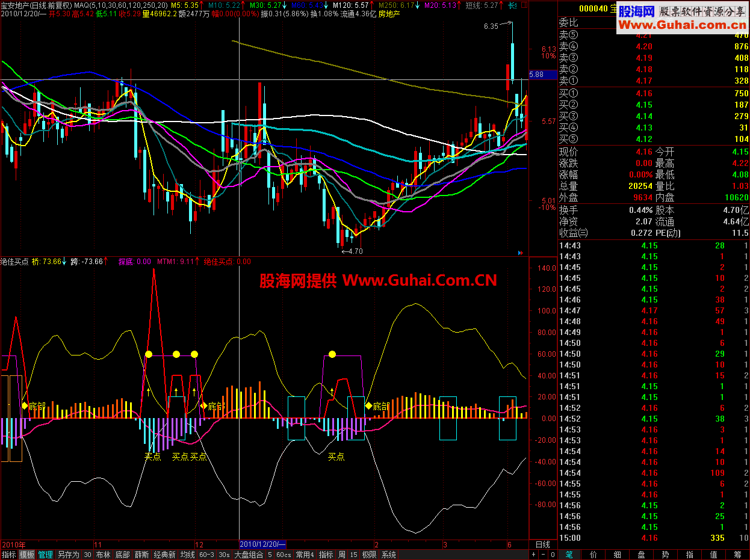
Task: Click the 14:54 trade row with volume 109
Action: pyautogui.click(x=654, y=473)
